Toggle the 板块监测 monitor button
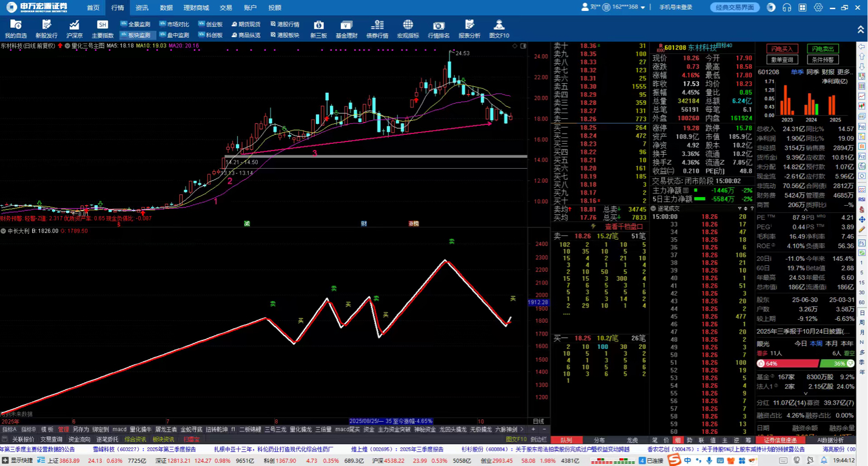This screenshot has height=466, width=868. pos(135,35)
